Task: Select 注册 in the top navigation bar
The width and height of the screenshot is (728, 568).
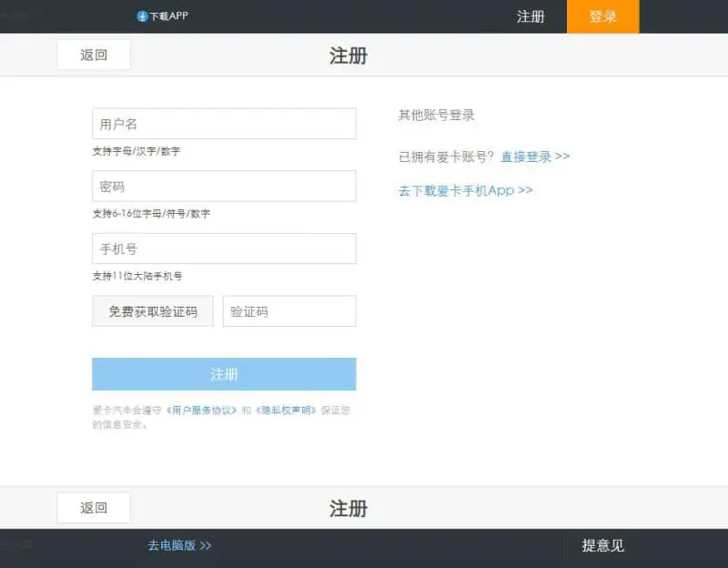Action: pyautogui.click(x=531, y=16)
